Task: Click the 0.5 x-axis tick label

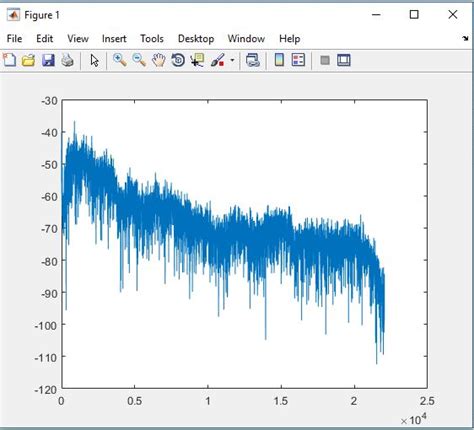Action: click(134, 401)
